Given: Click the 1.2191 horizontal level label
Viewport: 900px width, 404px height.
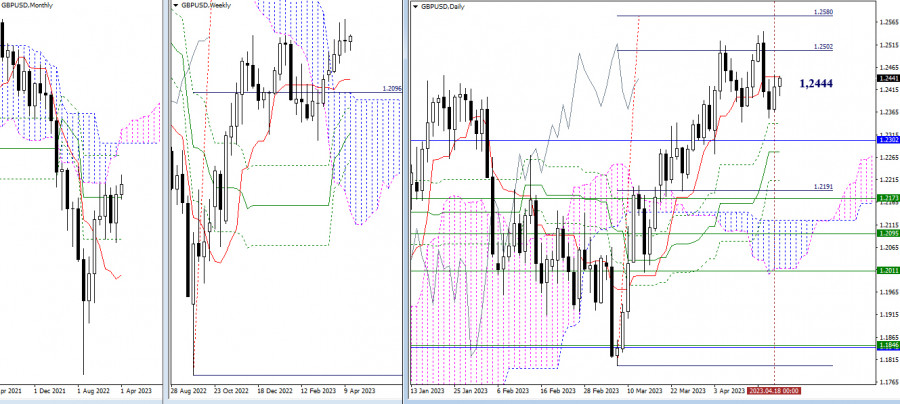Looking at the screenshot, I should point(824,187).
